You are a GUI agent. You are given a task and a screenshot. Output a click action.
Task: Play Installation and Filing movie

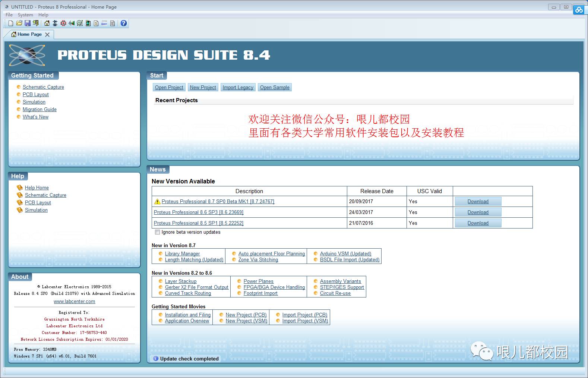(x=188, y=315)
